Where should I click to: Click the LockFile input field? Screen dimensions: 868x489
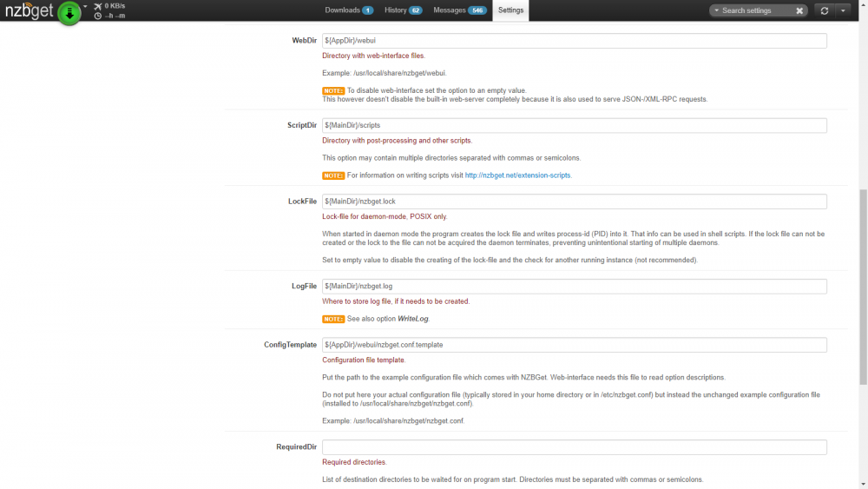pyautogui.click(x=574, y=201)
